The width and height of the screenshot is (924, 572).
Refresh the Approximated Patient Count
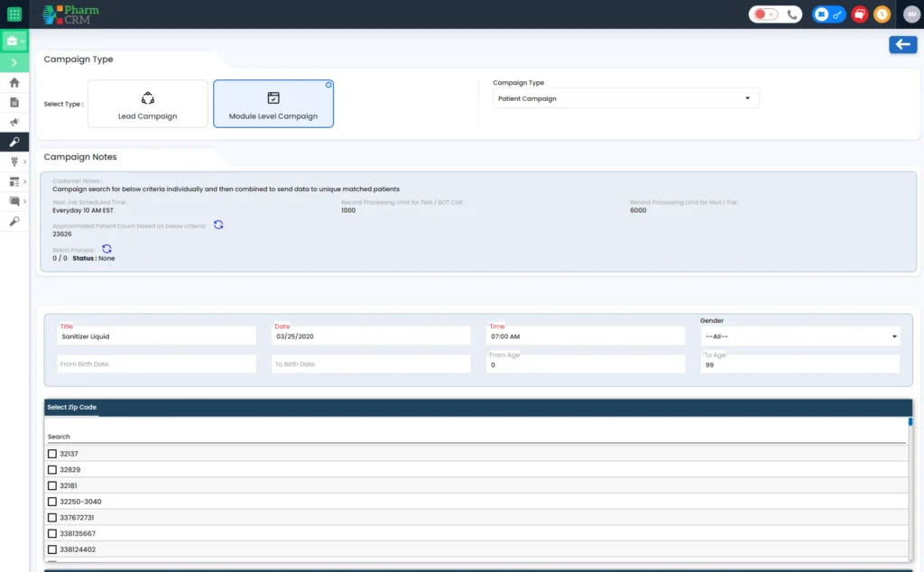click(x=218, y=225)
